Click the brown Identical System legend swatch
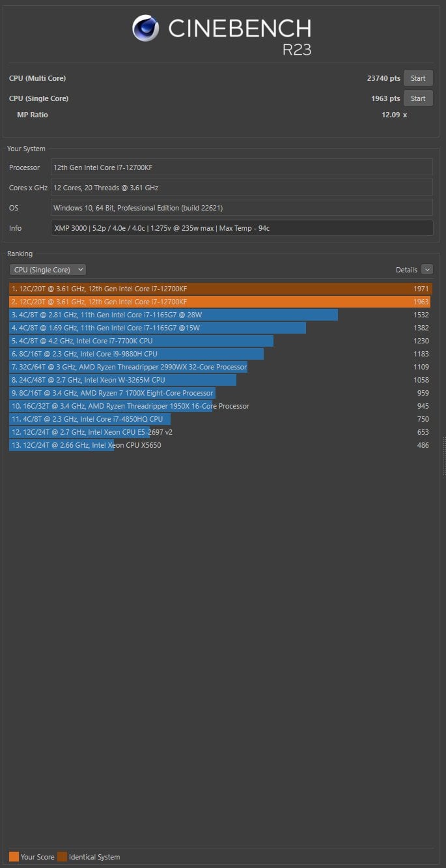 pyautogui.click(x=62, y=857)
